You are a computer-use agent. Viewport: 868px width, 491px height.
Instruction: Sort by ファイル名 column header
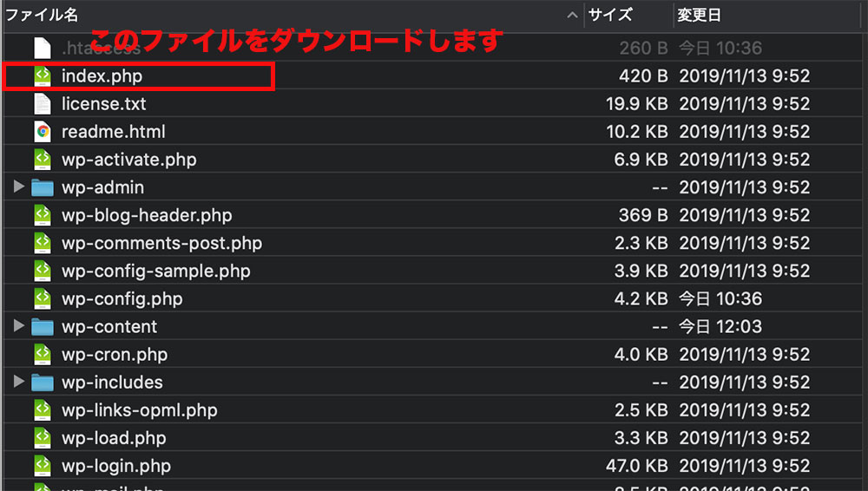tap(42, 15)
